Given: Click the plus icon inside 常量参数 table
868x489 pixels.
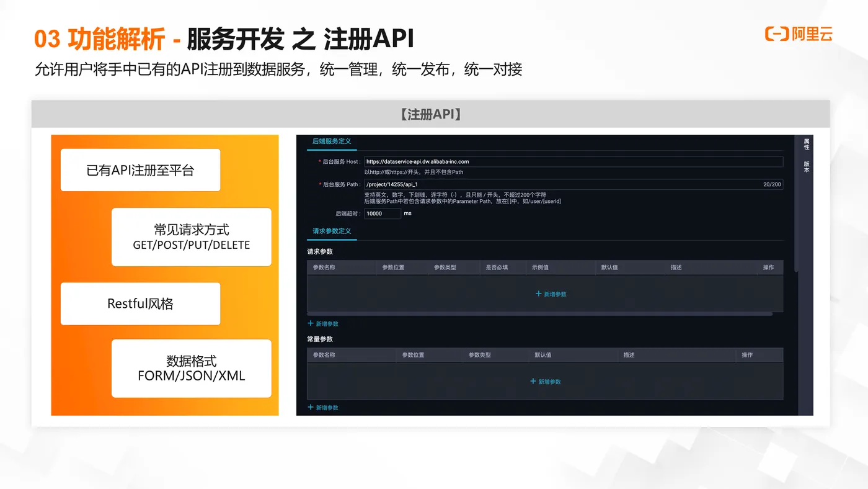Looking at the screenshot, I should click(533, 382).
